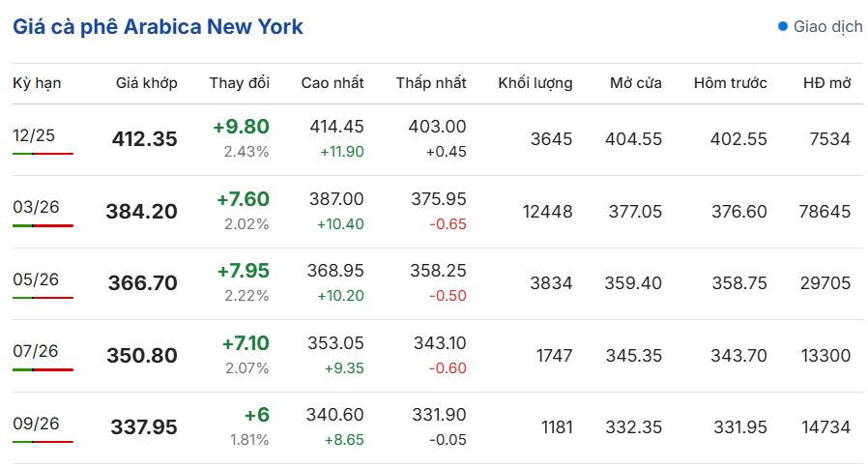Viewport: 868px width, 469px height.
Task: Click the Mở cửa column header
Action: point(635,83)
